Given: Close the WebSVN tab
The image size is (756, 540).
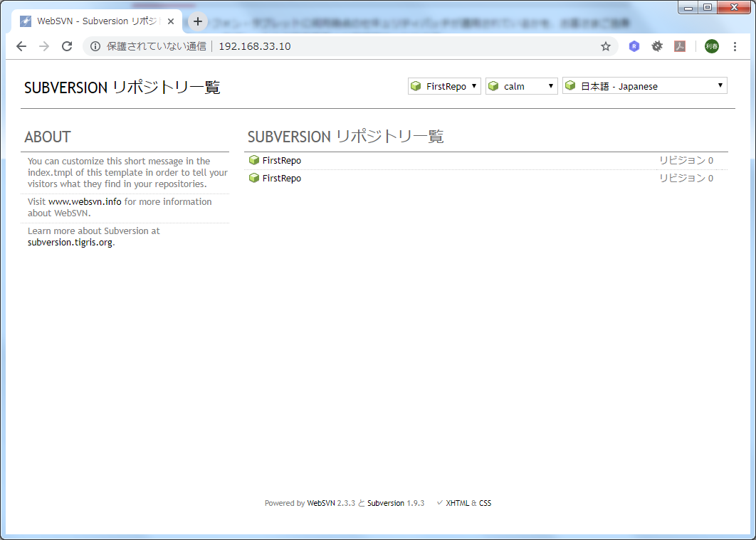Looking at the screenshot, I should click(171, 21).
